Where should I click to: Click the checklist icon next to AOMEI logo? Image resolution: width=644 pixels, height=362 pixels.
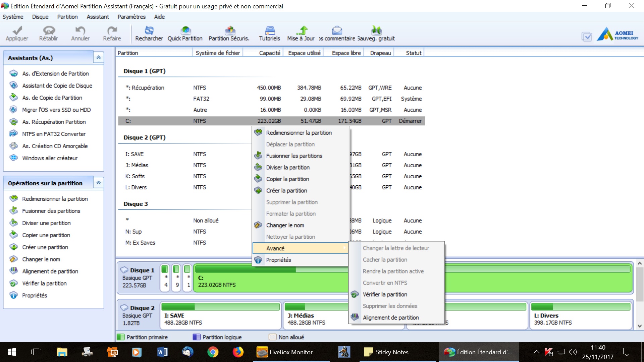click(587, 36)
